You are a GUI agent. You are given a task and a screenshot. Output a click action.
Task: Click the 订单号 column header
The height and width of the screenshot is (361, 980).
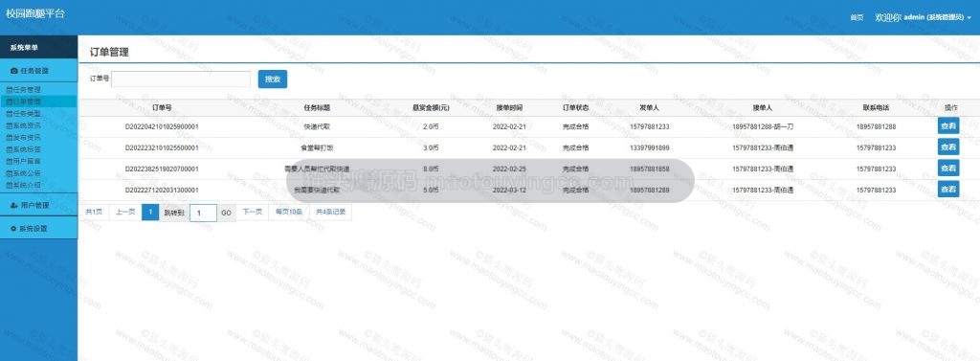[162, 107]
